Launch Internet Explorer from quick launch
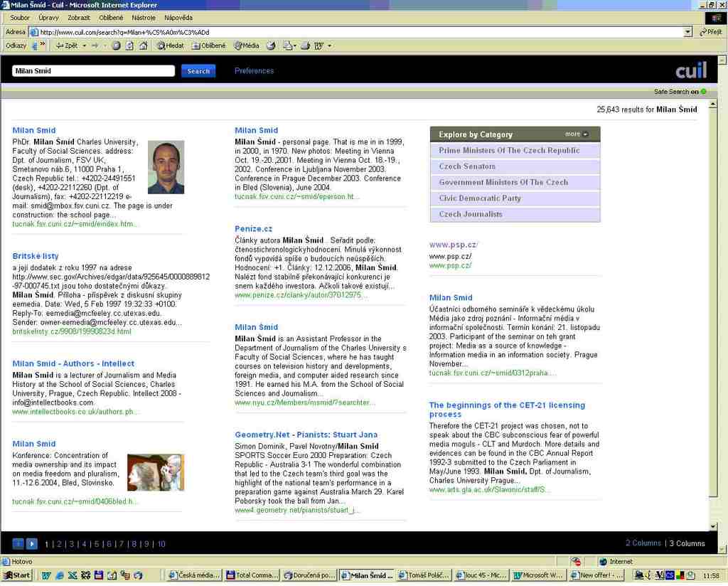This screenshot has width=728, height=586. pos(60,575)
